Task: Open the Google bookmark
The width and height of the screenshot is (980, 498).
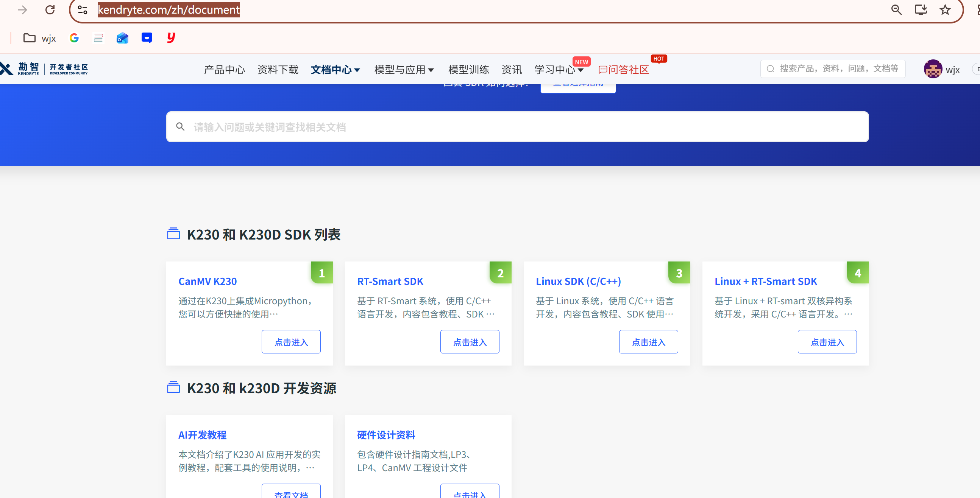Action: pos(74,38)
